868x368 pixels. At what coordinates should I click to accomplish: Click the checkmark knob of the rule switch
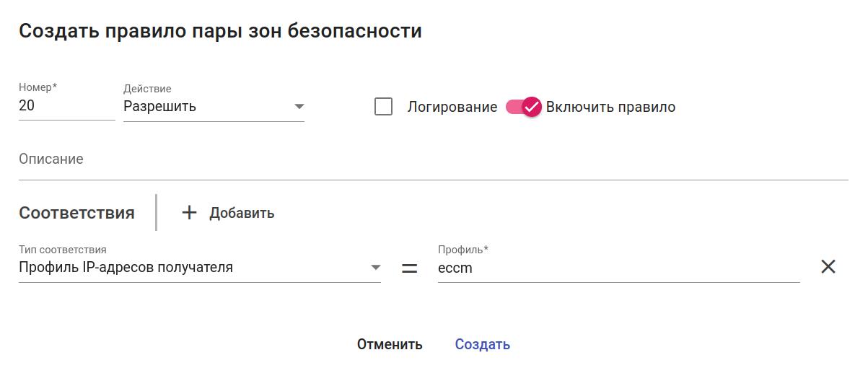[x=532, y=107]
